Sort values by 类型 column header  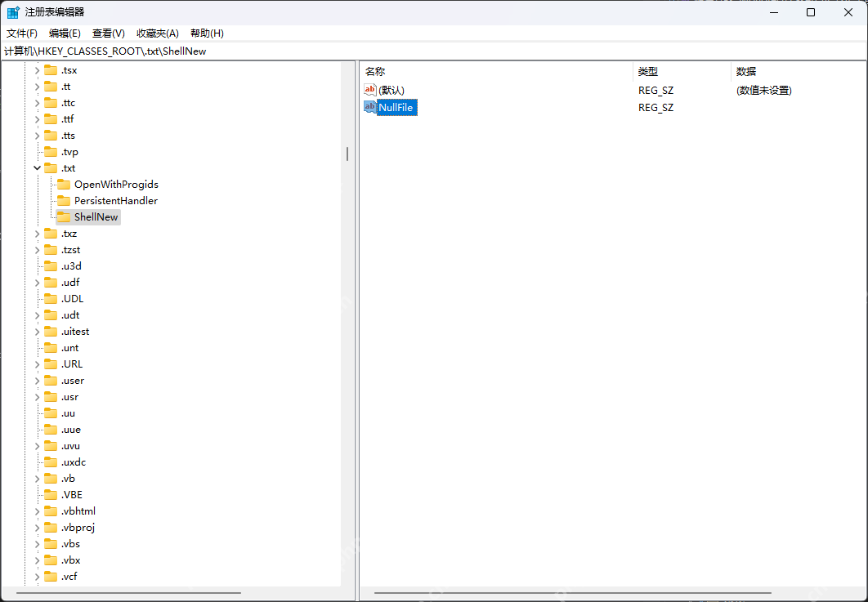682,71
